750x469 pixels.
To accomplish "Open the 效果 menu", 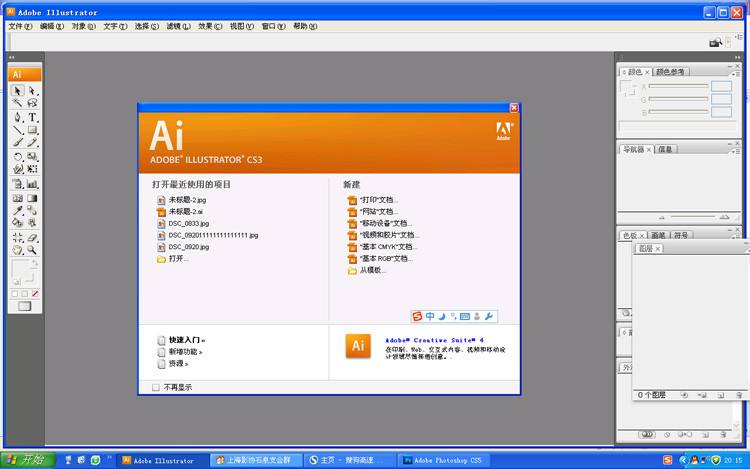I will coord(206,26).
